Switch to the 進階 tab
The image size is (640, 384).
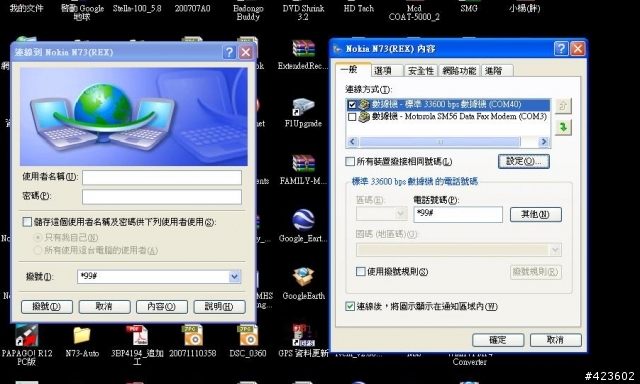[x=496, y=71]
